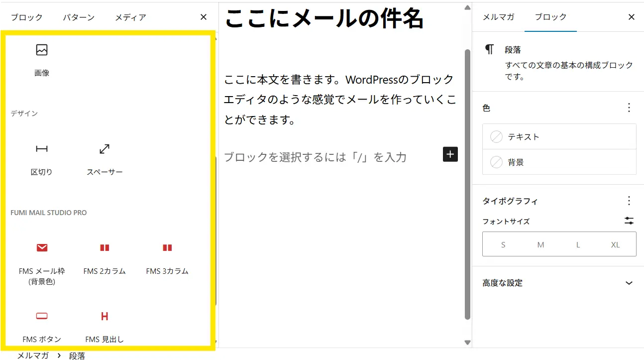Insert the 画像 image block

[42, 59]
